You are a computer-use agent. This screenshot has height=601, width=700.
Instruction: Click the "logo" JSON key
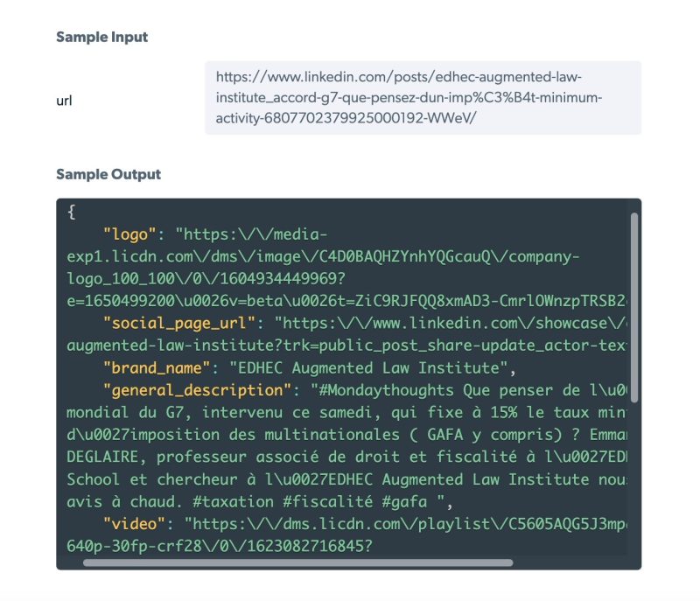129,234
